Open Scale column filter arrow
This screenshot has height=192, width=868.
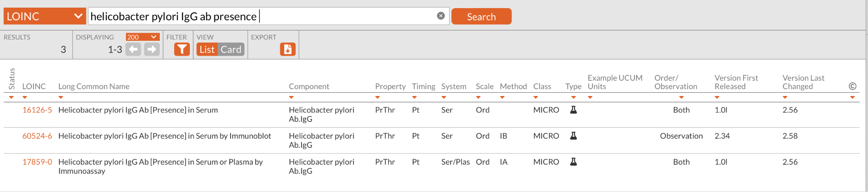(478, 97)
